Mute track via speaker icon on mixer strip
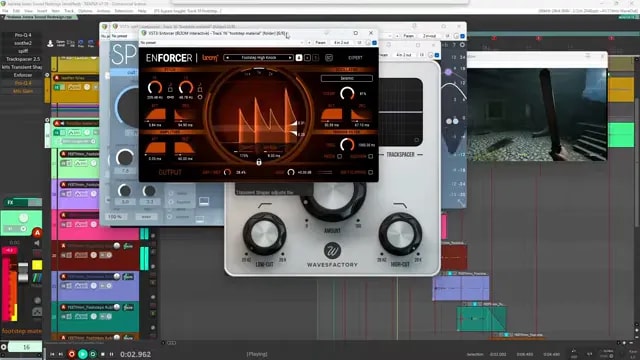This screenshot has width=640, height=360. [37, 243]
